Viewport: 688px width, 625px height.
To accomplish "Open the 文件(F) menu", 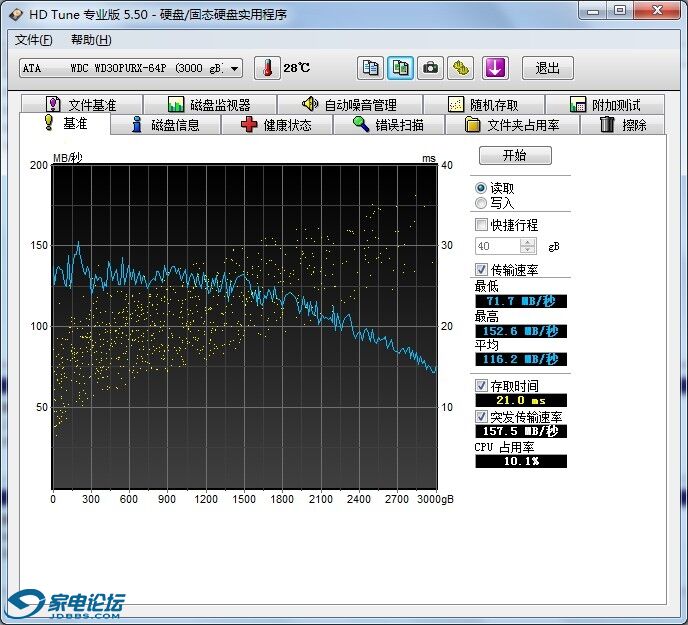I will [x=33, y=40].
